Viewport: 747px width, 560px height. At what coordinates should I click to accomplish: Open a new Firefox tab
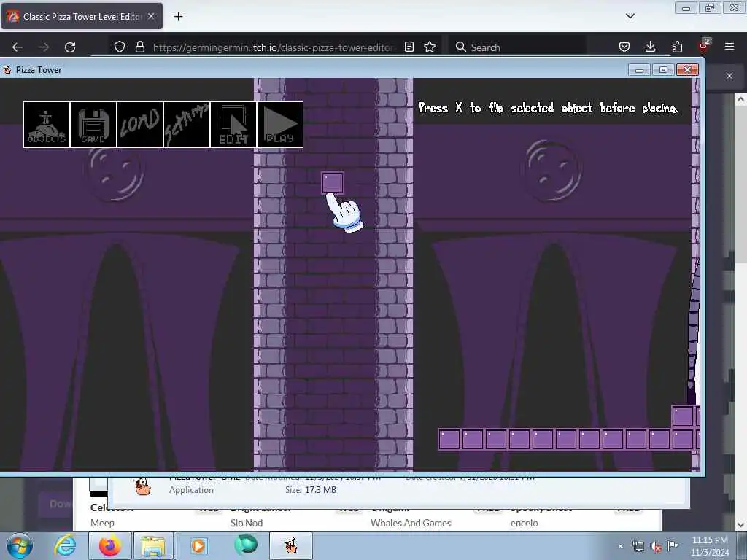178,17
